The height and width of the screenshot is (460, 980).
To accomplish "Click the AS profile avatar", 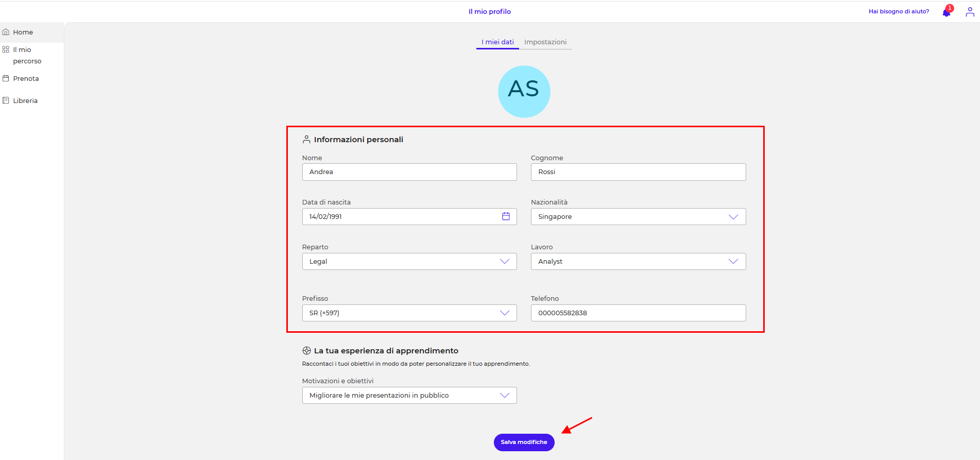I will click(524, 91).
